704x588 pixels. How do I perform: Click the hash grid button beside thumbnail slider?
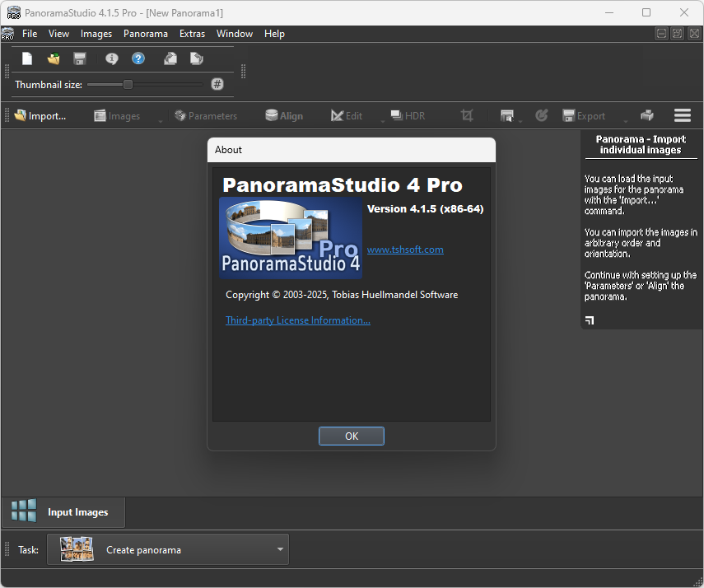pyautogui.click(x=217, y=84)
